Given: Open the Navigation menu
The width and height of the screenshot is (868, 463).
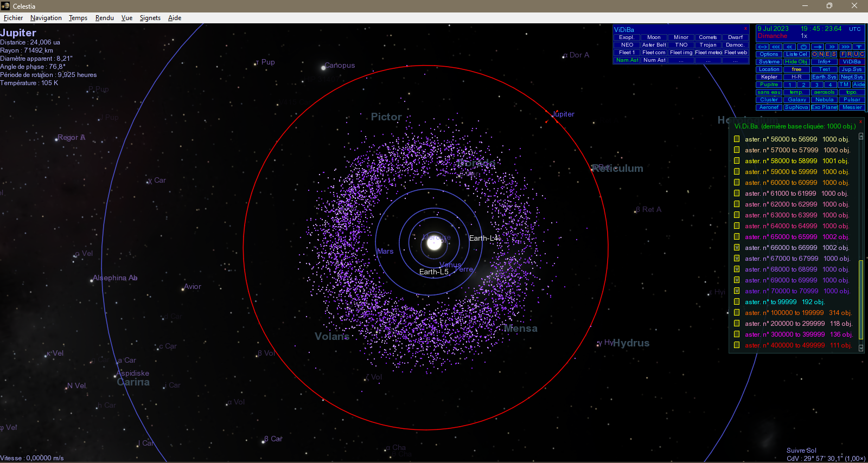Looking at the screenshot, I should click(x=46, y=18).
